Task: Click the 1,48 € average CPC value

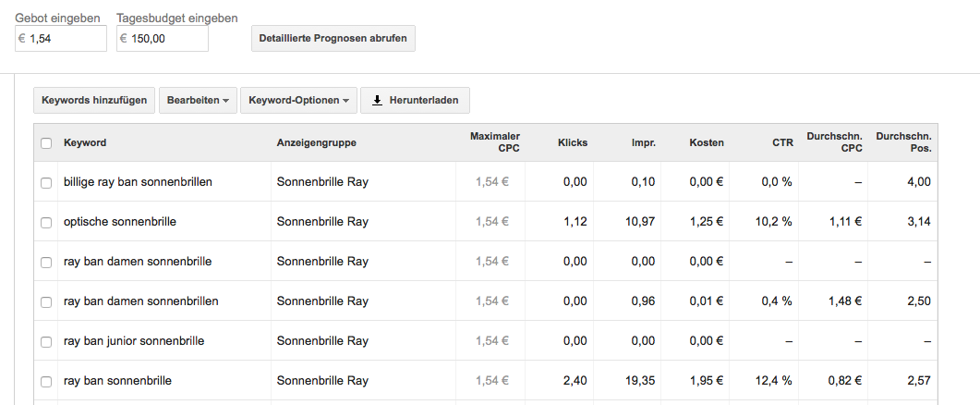Action: [x=845, y=301]
